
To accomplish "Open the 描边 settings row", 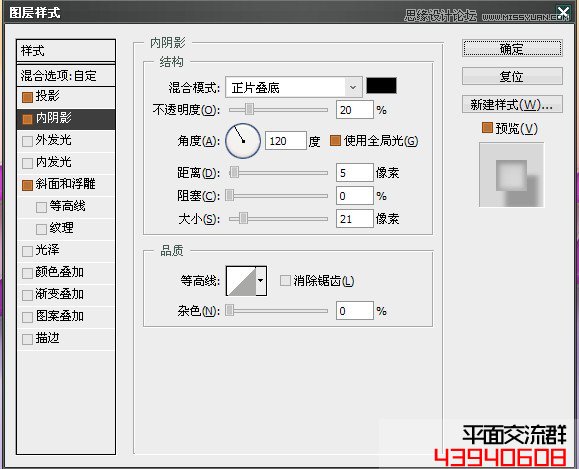I will click(66, 339).
